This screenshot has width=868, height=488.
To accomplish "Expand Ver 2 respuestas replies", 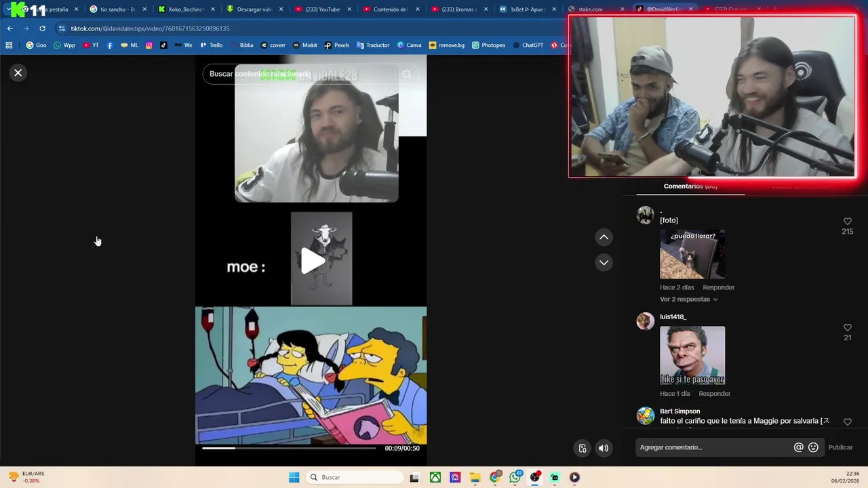I will (x=688, y=299).
